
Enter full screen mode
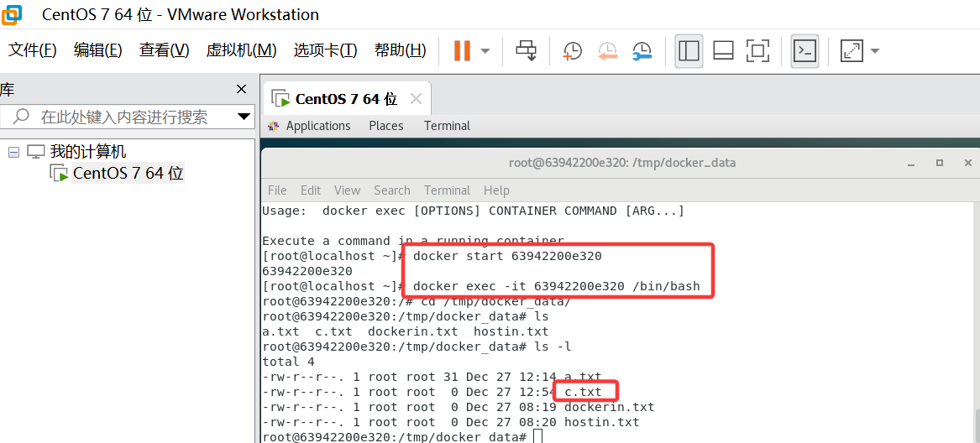tap(757, 50)
